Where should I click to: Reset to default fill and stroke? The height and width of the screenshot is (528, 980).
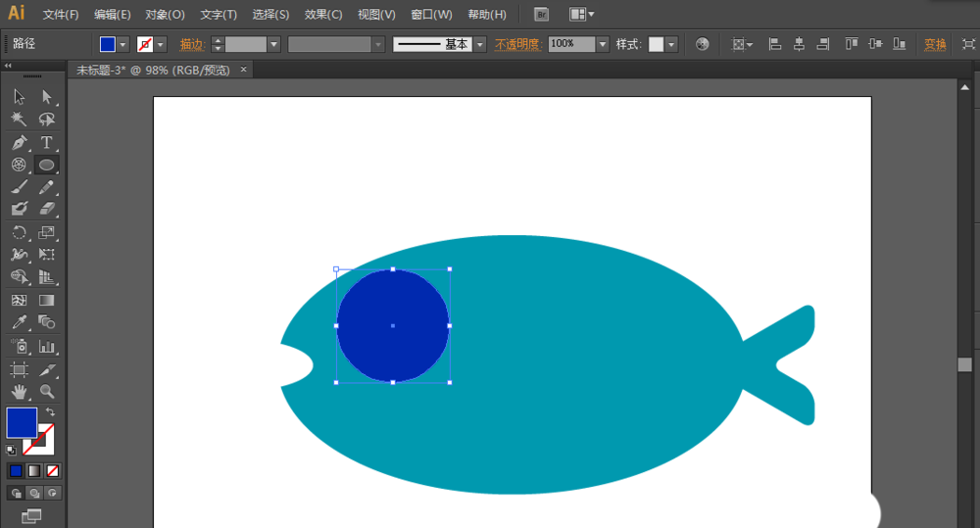(x=11, y=450)
